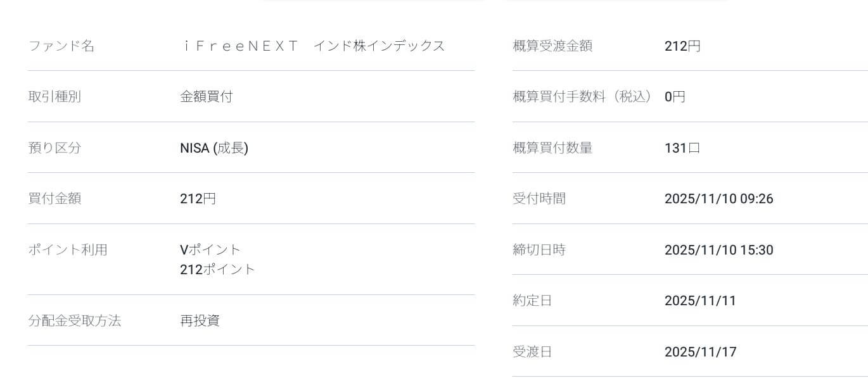This screenshot has height=378, width=868.
Task: Select the 再投資 value text
Action: [x=200, y=321]
